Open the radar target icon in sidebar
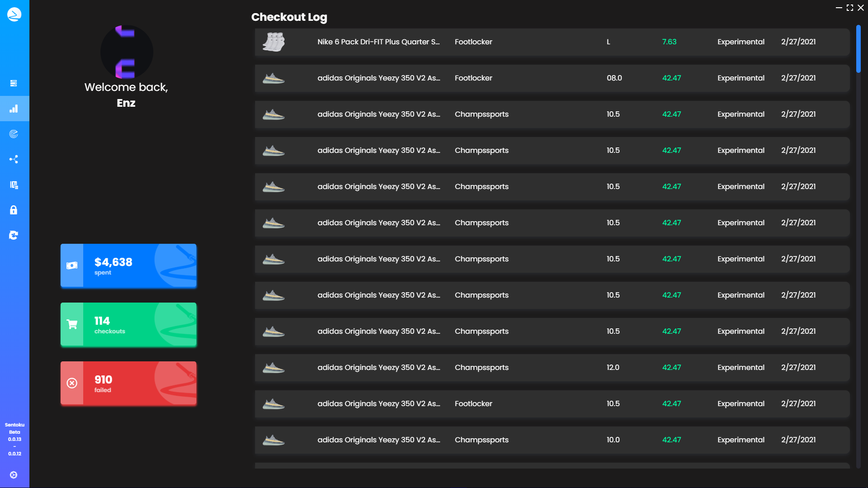The image size is (868, 488). coord(14,134)
